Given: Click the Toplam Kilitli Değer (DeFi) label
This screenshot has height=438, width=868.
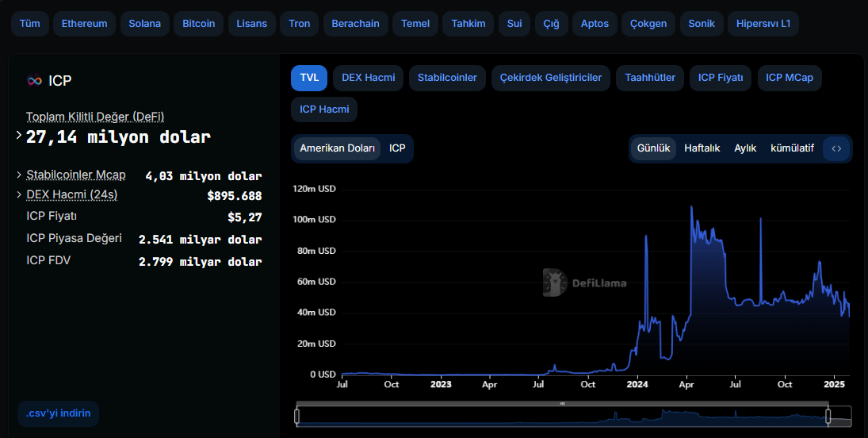Looking at the screenshot, I should coord(95,117).
